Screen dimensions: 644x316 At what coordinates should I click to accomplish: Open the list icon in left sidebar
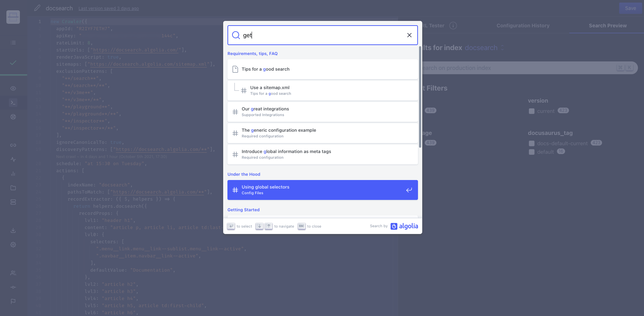(x=13, y=43)
